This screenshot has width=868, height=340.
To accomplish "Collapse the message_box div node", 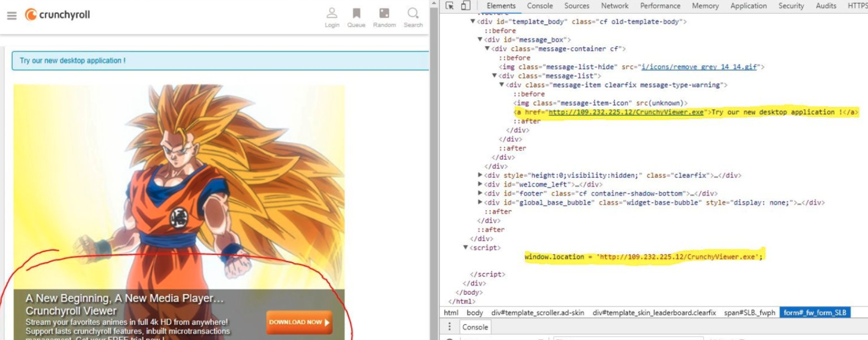I will 480,40.
